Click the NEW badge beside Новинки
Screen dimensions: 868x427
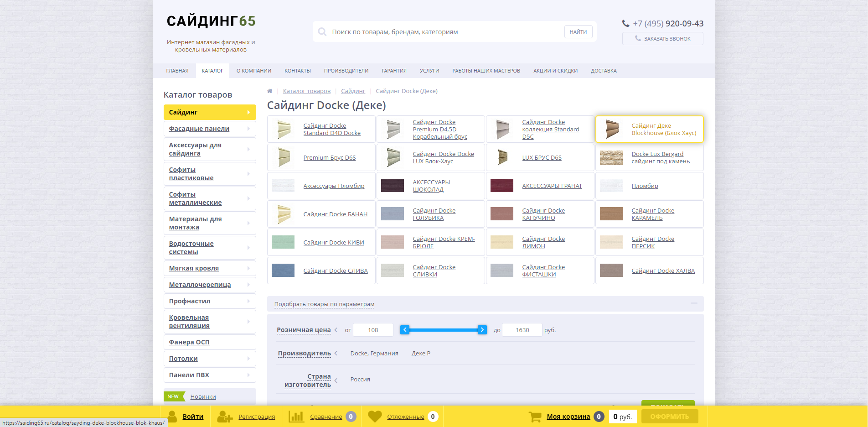174,396
